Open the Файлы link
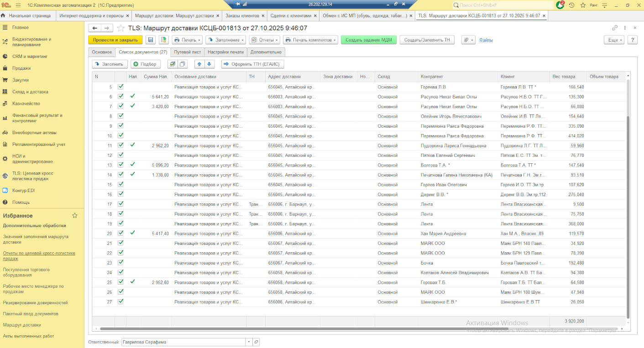 [x=486, y=40]
